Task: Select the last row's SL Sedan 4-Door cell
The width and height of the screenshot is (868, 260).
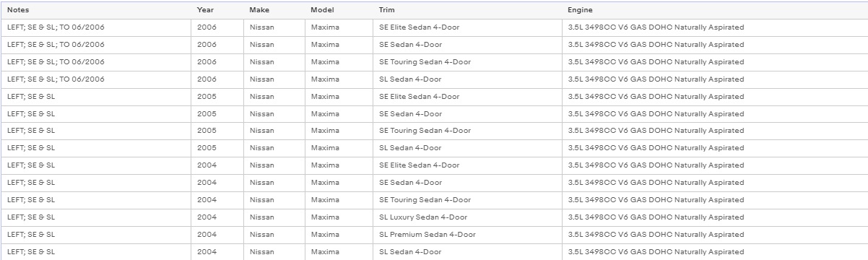Action: tap(467, 252)
